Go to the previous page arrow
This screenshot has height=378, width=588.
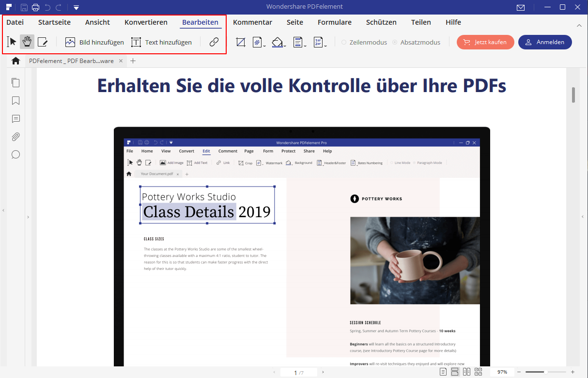click(x=274, y=372)
